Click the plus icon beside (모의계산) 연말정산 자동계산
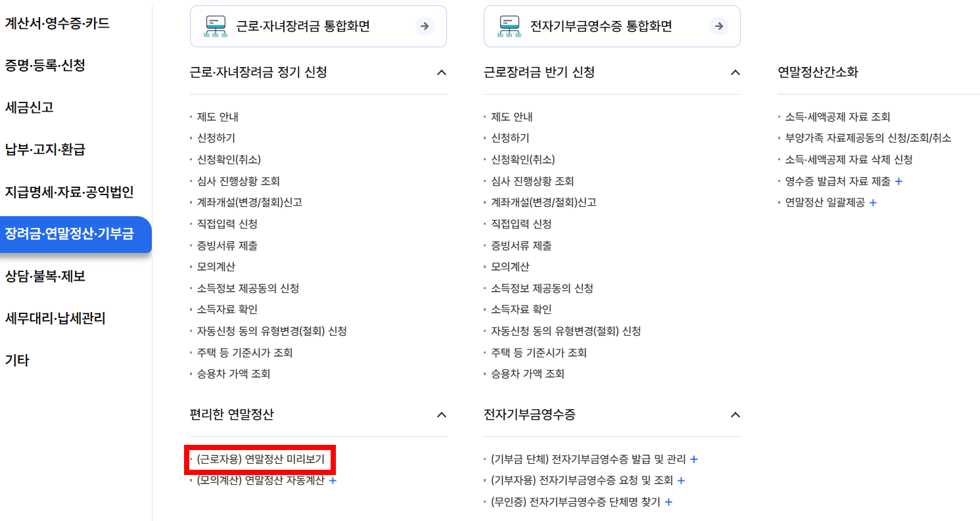The width and height of the screenshot is (980, 521). click(x=333, y=480)
